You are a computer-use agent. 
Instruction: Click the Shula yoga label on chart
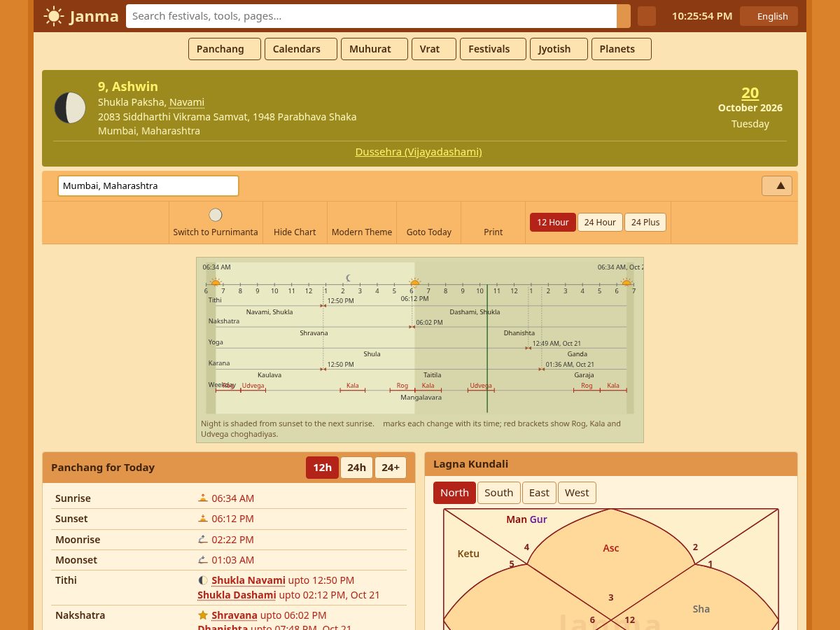pos(372,354)
